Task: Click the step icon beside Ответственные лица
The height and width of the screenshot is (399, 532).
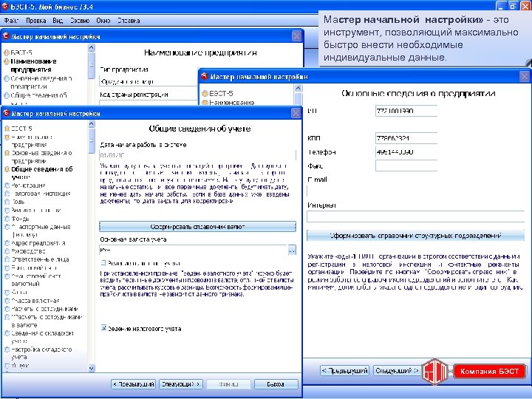Action: click(7, 259)
